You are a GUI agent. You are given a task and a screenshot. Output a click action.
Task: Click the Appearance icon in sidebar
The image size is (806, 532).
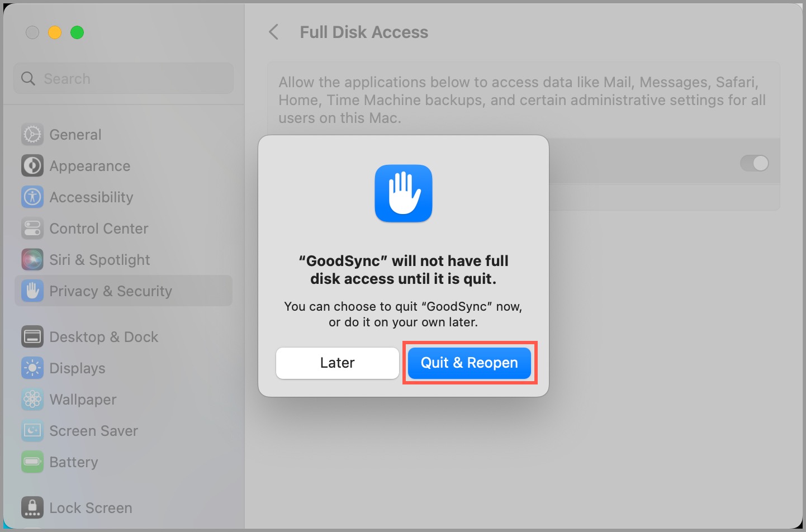(x=32, y=166)
